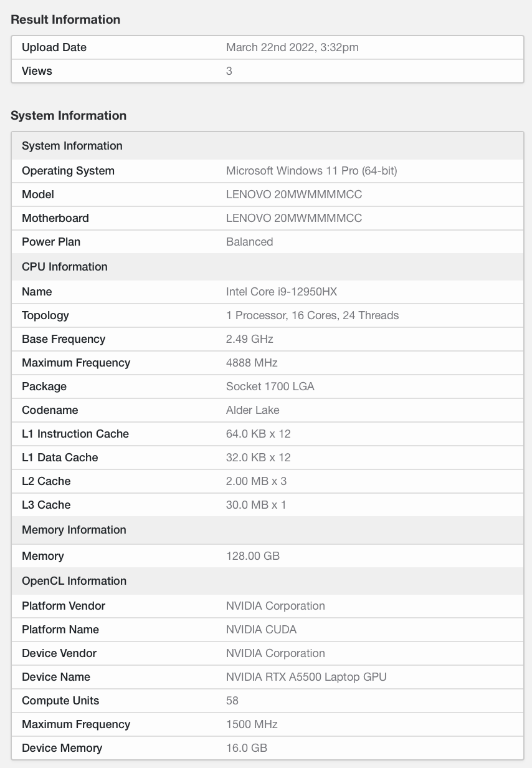Image resolution: width=532 pixels, height=768 pixels.
Task: Select the Operating System value Microsoft Windows 11 Pro
Action: coord(311,171)
